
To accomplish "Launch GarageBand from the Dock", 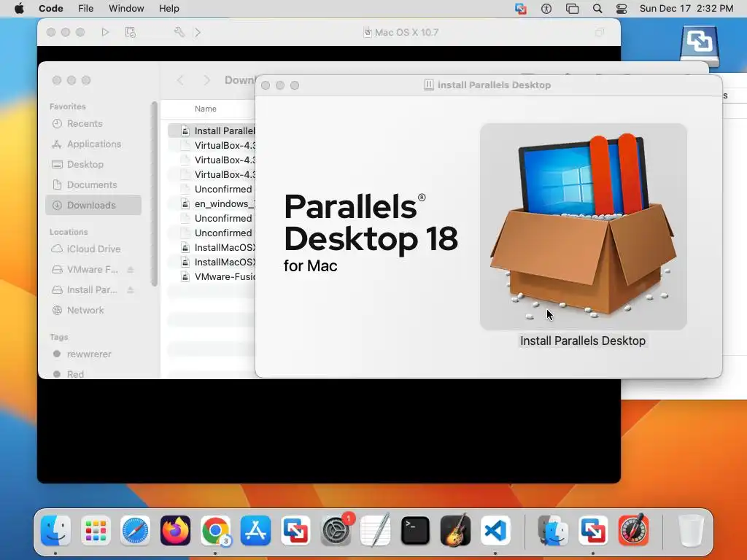I will pyautogui.click(x=455, y=530).
